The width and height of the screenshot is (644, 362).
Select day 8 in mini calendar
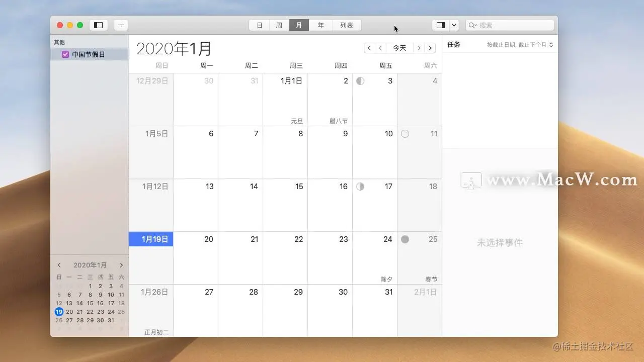click(x=90, y=295)
